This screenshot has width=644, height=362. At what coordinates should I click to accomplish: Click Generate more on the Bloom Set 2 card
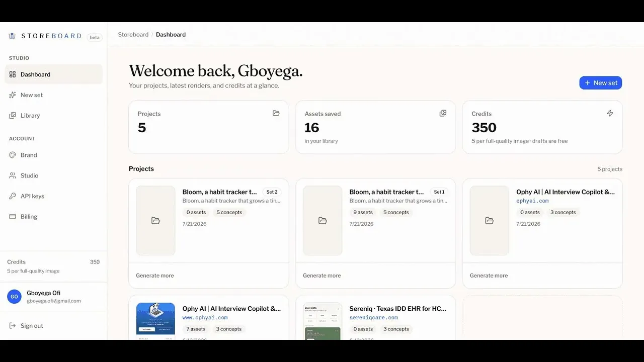point(155,276)
